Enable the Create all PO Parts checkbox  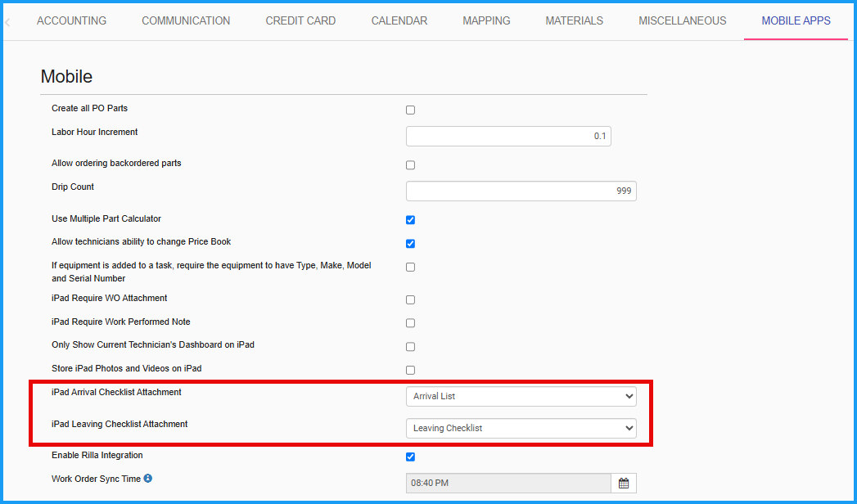tap(410, 110)
